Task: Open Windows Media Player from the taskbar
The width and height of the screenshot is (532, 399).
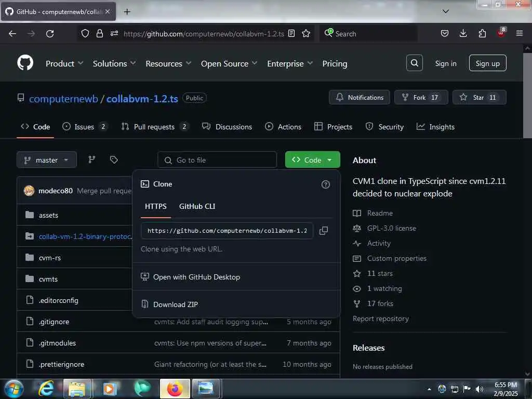Action: [x=110, y=389]
